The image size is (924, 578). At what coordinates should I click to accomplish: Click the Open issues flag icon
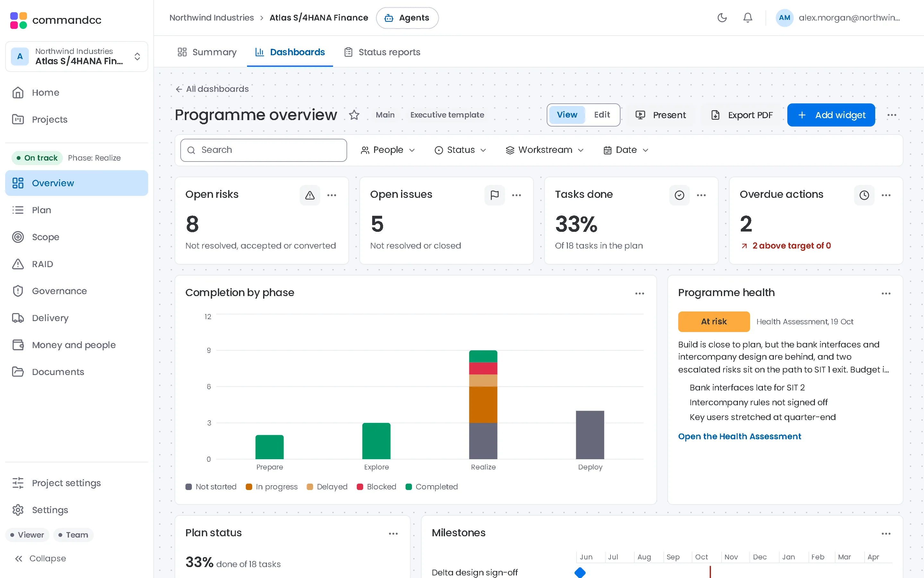click(494, 195)
